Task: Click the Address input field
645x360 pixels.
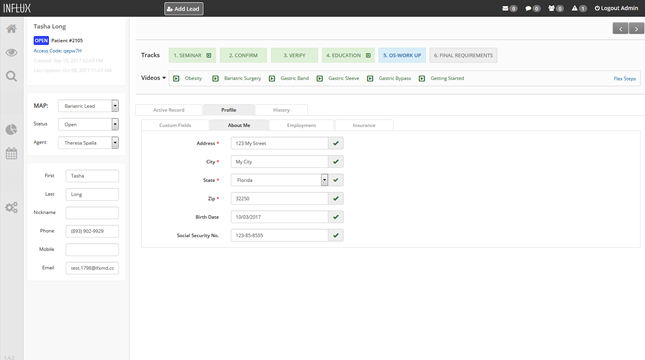Action: (x=279, y=143)
